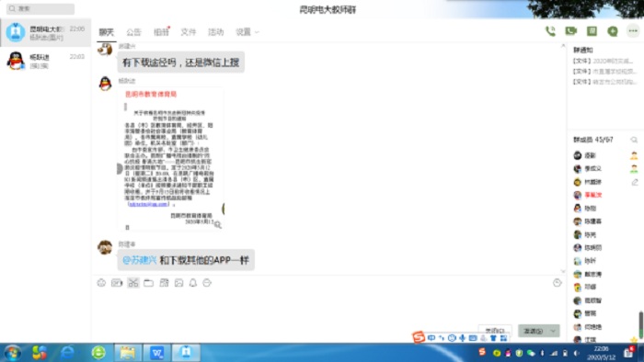644x362 pixels.
Task: Select the scissors screenshot tool
Action: pyautogui.click(x=133, y=283)
